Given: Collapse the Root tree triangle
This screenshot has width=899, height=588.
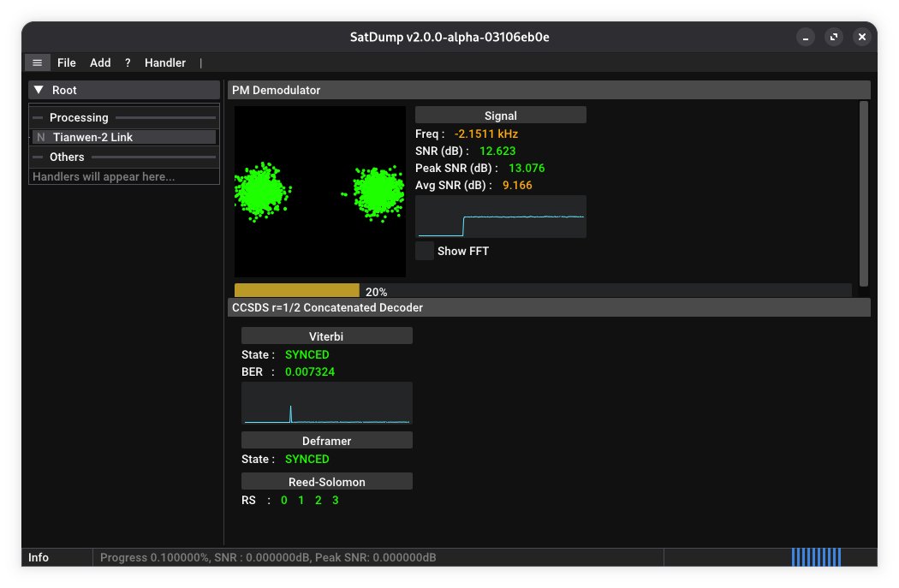Looking at the screenshot, I should (x=39, y=89).
